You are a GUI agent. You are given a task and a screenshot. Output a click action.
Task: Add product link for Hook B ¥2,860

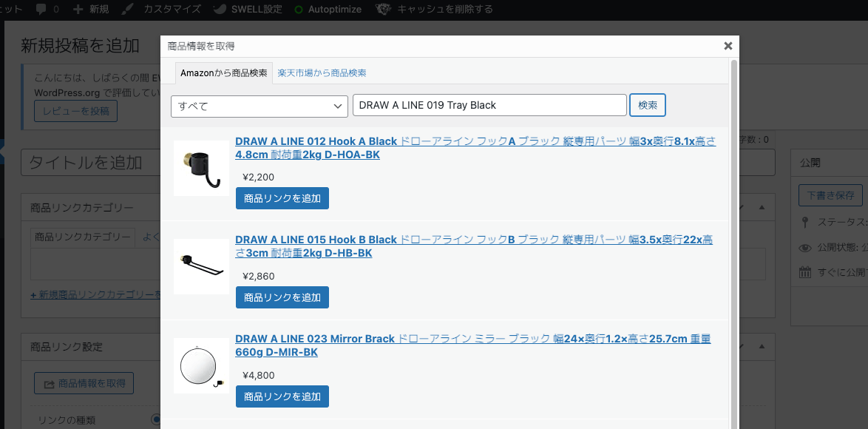(282, 297)
